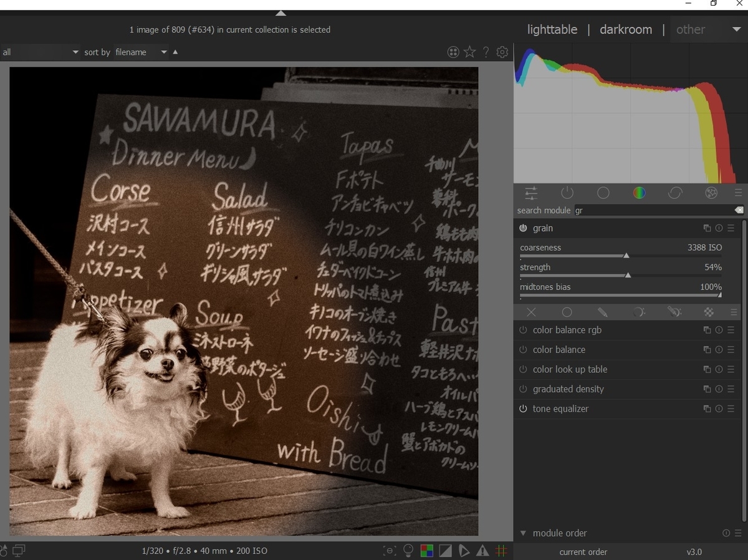Reset tone equalizer module parameters
The width and height of the screenshot is (748, 560).
coord(719,409)
